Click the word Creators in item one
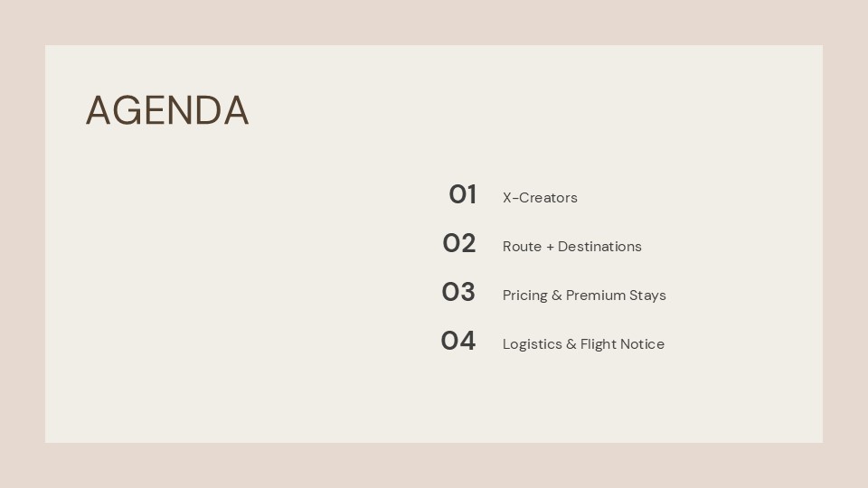 click(x=549, y=198)
